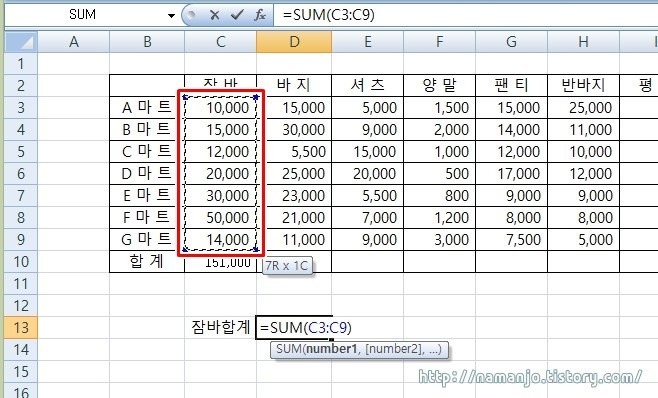658x398 pixels.
Task: Click cell E6 with value 20,000
Action: 368,173
